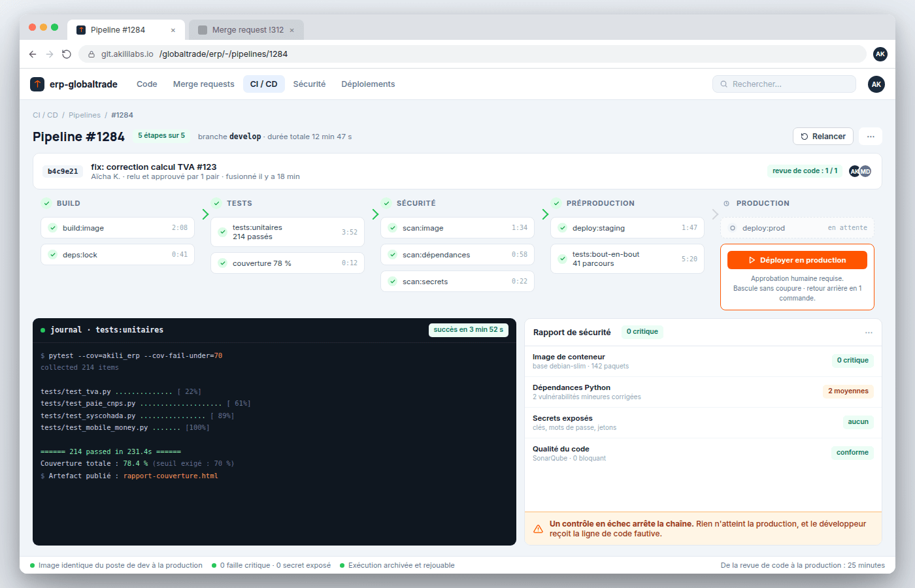915x588 pixels.
Task: Click the scan:secrets success check circle
Action: point(392,282)
